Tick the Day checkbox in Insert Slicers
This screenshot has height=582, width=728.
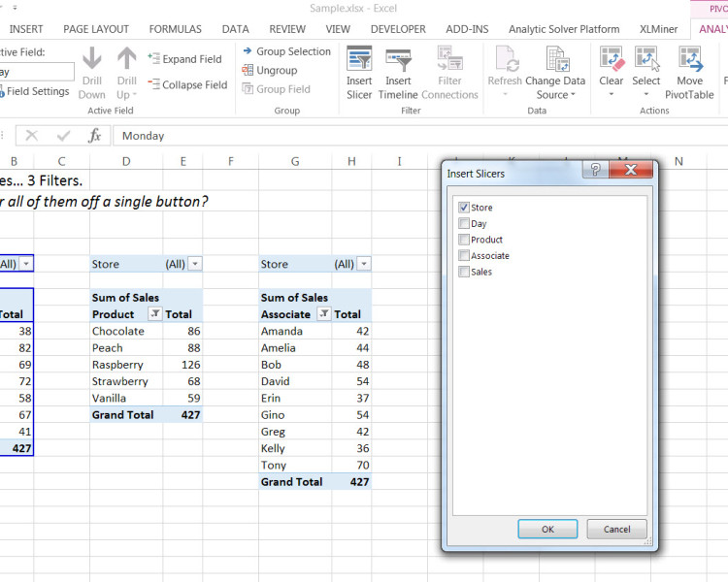tap(464, 223)
